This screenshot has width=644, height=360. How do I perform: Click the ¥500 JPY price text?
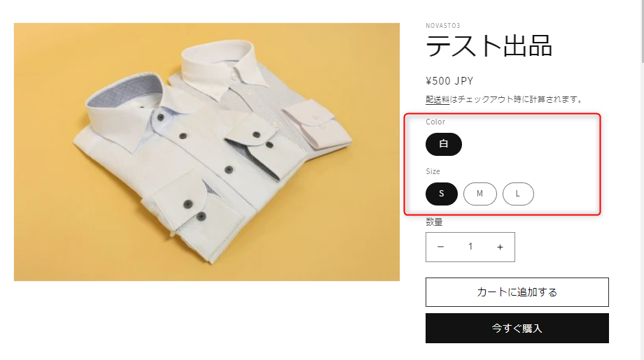pyautogui.click(x=449, y=81)
